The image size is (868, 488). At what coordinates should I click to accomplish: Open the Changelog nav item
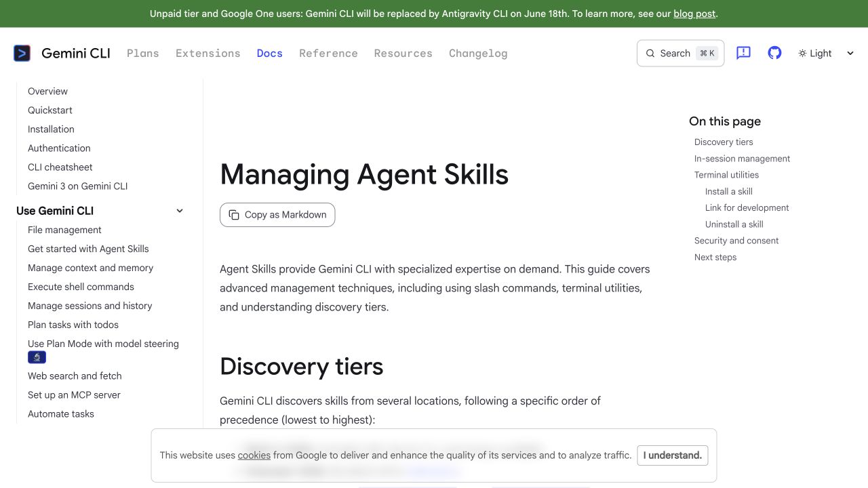click(x=478, y=53)
